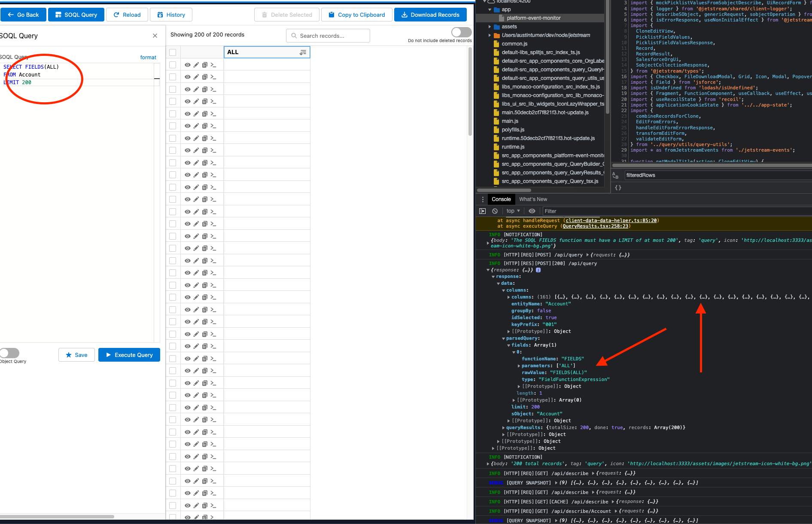Click the Execute Query button
This screenshot has width=812, height=524.
point(129,355)
